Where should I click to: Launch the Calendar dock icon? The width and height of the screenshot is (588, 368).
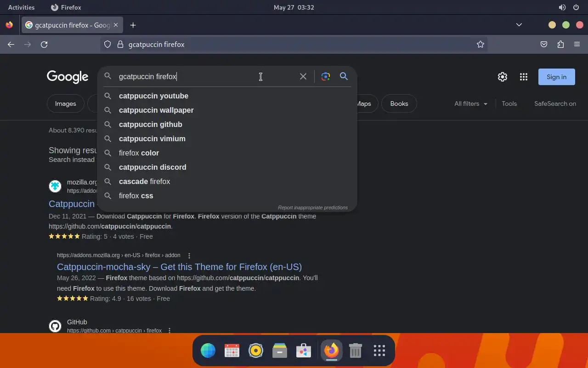(232, 351)
